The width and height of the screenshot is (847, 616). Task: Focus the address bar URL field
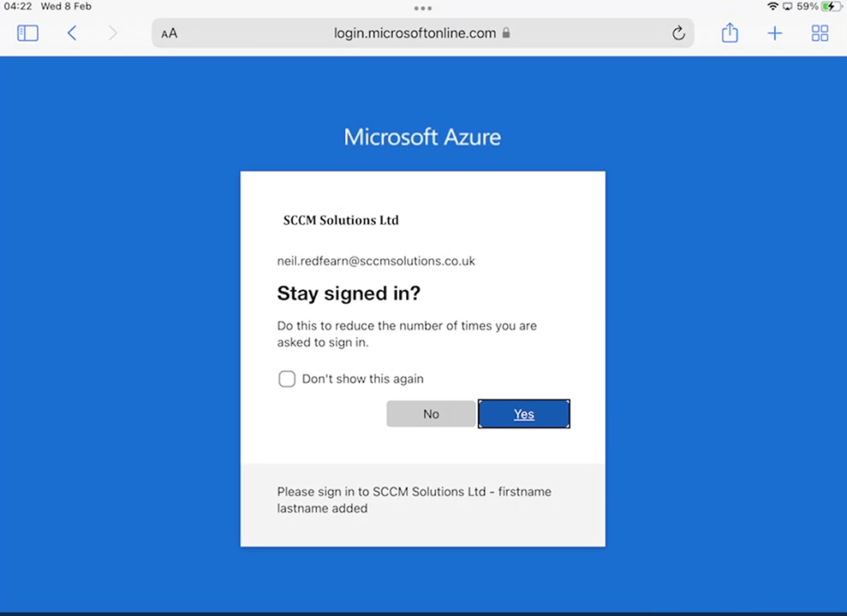414,33
